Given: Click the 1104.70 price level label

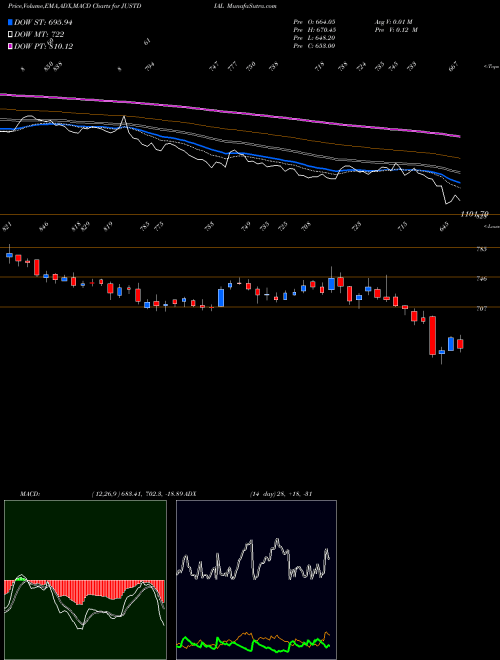Looking at the screenshot, I should (474, 215).
